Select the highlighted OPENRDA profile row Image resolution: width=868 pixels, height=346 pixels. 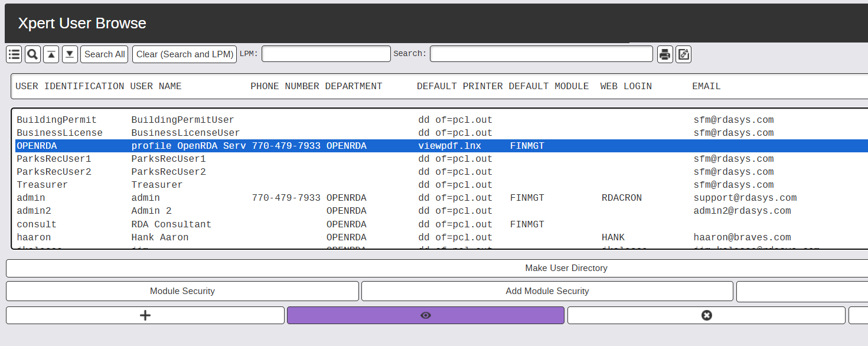click(442, 146)
